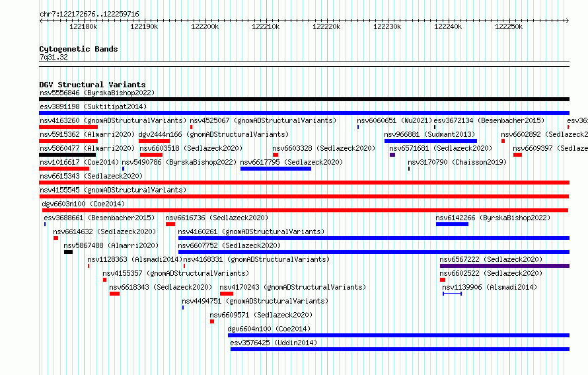Select the blue nsv4160261 variant bar
588x375 pixels.
pyautogui.click(x=374, y=238)
